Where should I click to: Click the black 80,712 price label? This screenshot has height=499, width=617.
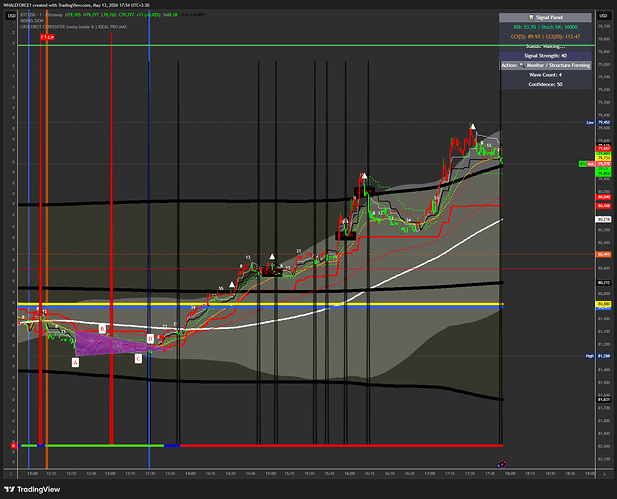604,283
